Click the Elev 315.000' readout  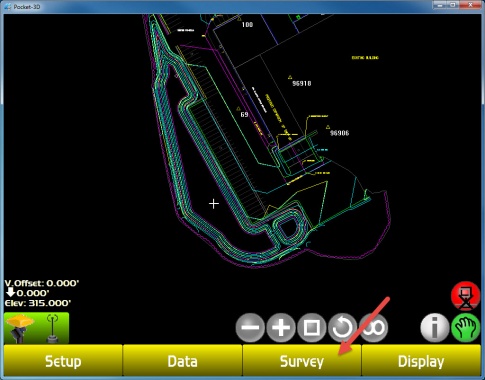[38, 303]
